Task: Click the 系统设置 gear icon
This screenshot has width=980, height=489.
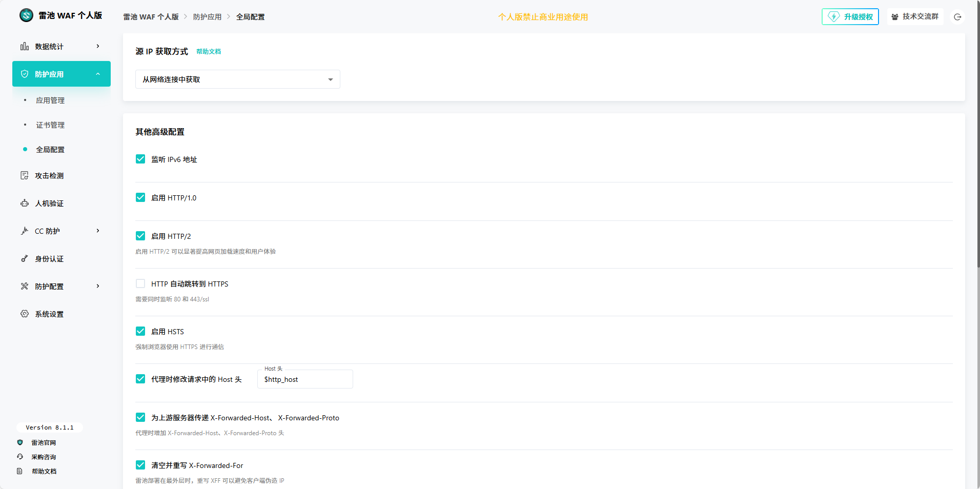Action: pos(25,314)
